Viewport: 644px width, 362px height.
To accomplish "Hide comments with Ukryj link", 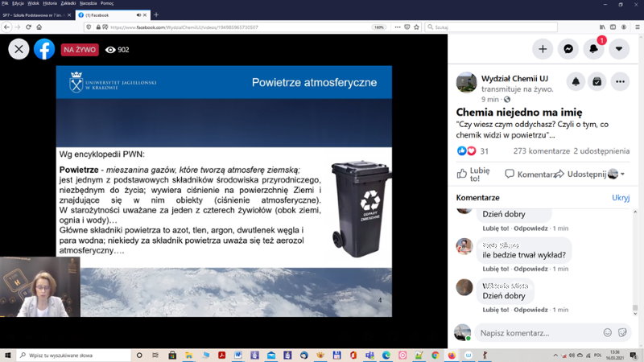I will click(x=621, y=198).
